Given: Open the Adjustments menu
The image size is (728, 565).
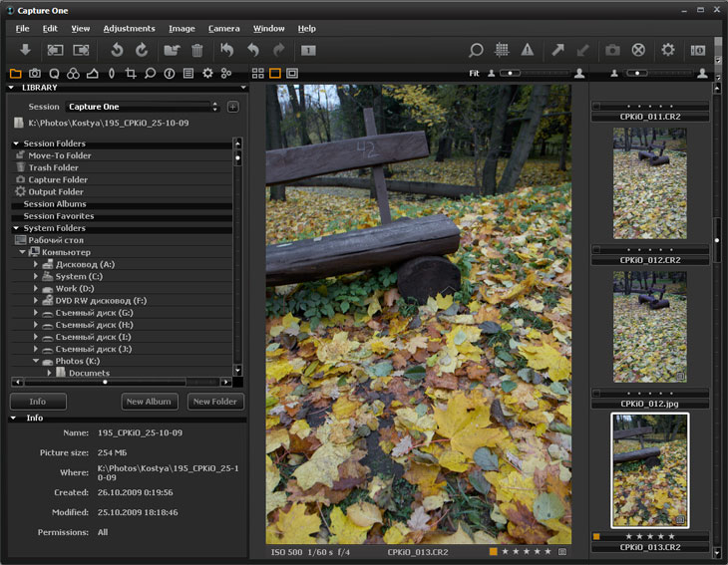Looking at the screenshot, I should (x=129, y=29).
